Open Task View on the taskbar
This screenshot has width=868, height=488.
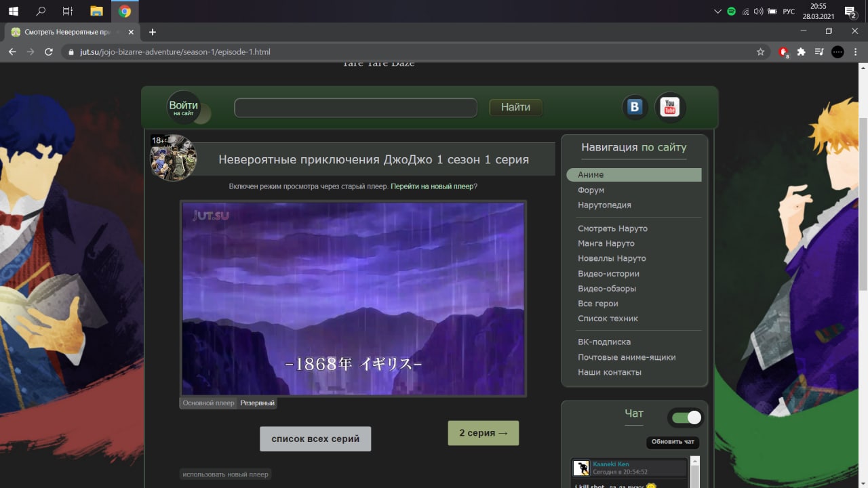[67, 11]
